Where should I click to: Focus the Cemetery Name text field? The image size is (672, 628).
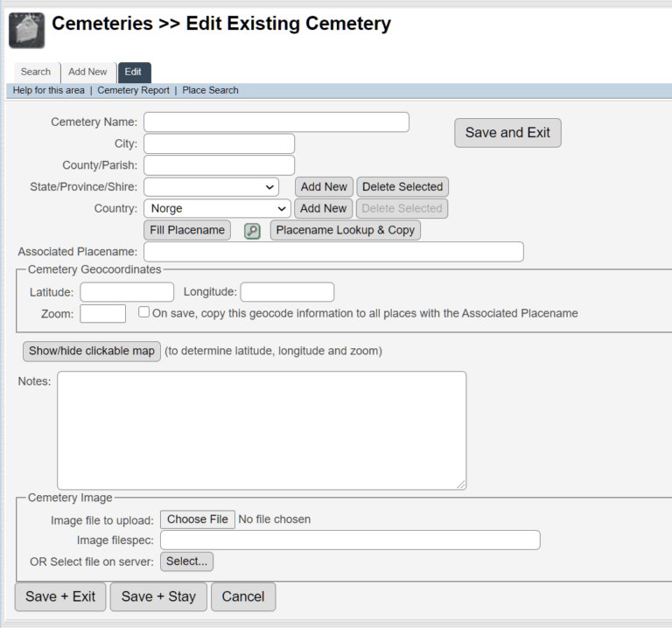[276, 122]
